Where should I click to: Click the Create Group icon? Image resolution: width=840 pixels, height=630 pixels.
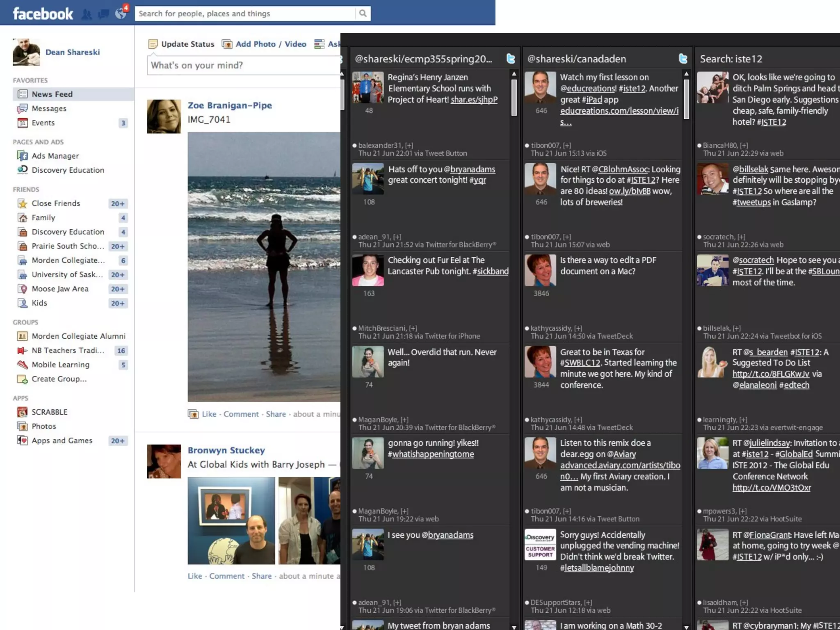22,379
